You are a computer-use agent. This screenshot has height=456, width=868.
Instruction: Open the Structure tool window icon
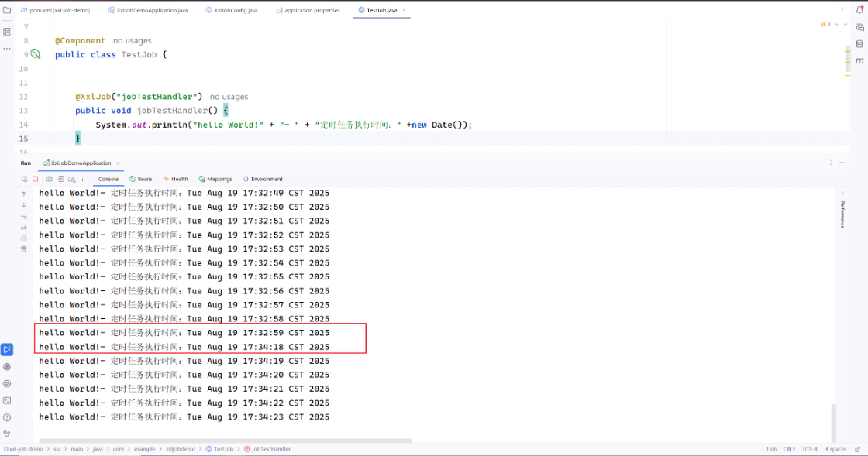pos(7,32)
